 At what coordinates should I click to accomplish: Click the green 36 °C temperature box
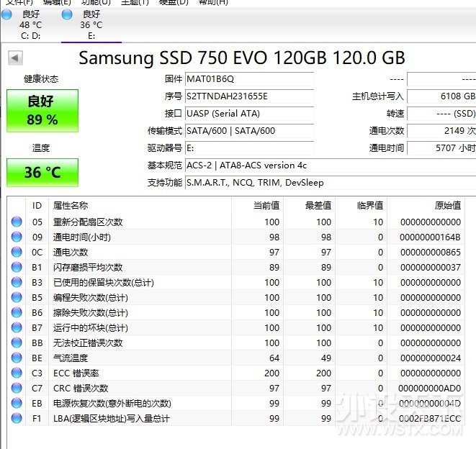click(42, 173)
